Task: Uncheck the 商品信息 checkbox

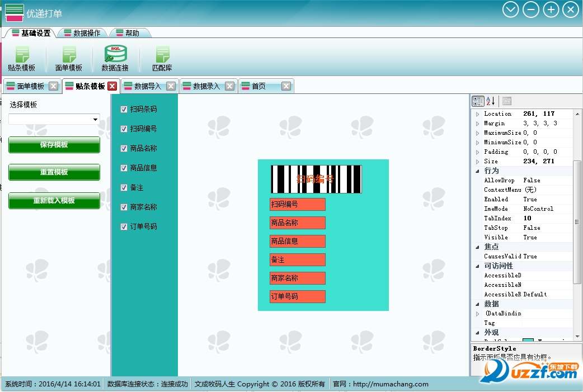Action: pyautogui.click(x=124, y=168)
